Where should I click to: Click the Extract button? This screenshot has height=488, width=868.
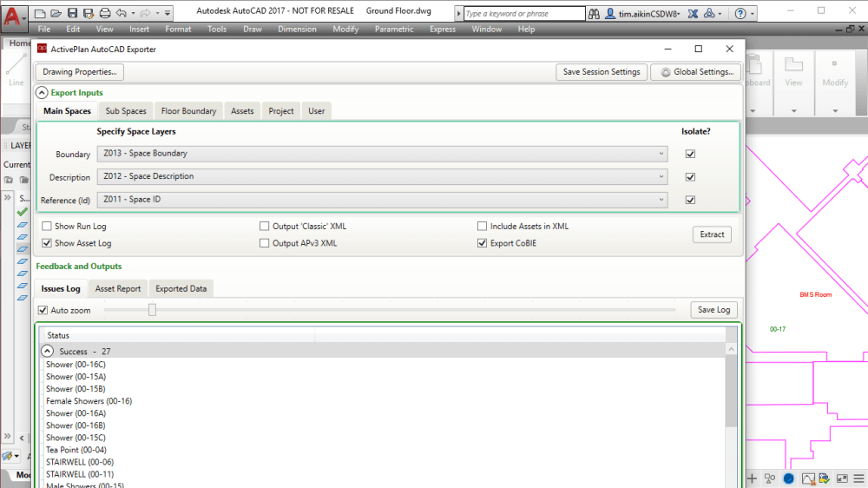pos(712,234)
